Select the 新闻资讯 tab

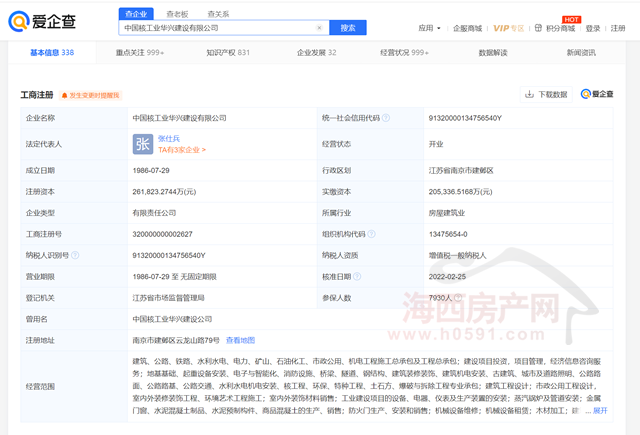[581, 52]
